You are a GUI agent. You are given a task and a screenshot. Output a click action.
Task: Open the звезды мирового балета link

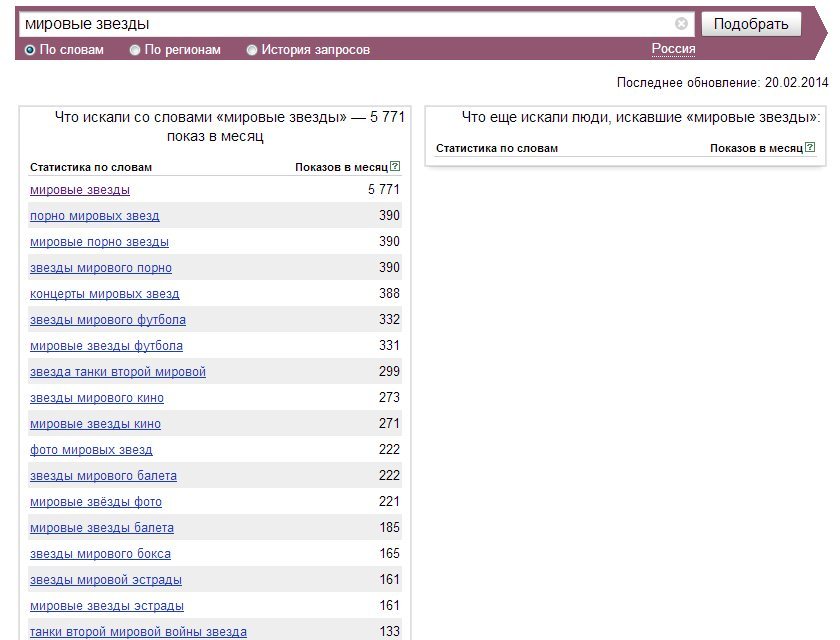pos(103,476)
